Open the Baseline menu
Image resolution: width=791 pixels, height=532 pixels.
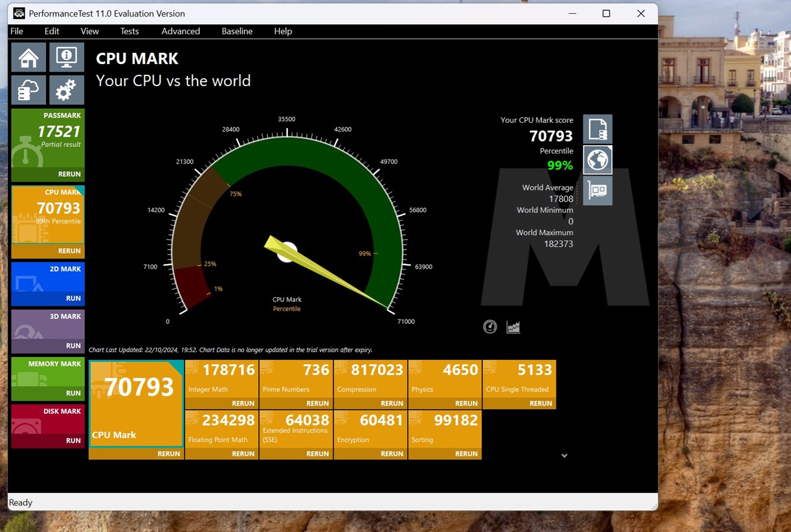[237, 31]
